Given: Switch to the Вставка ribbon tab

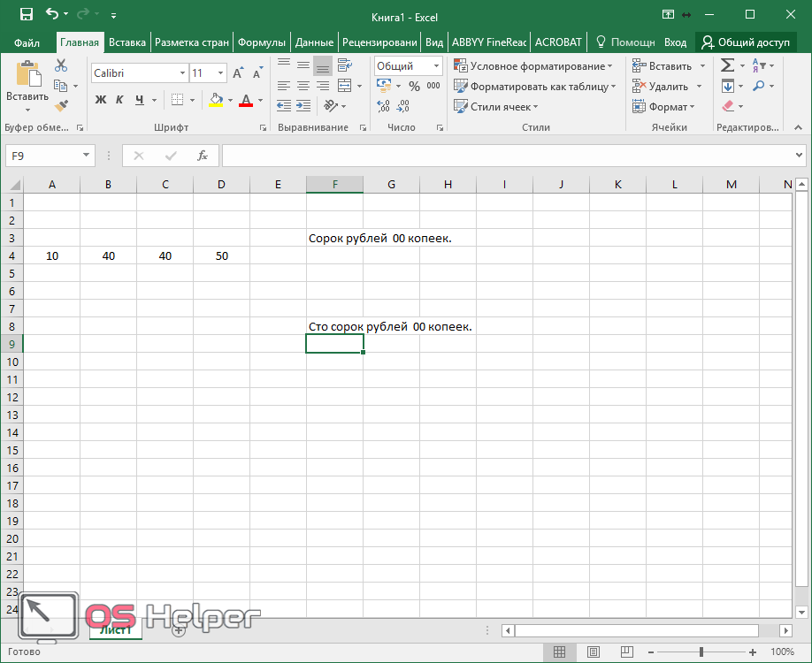Looking at the screenshot, I should click(x=127, y=42).
